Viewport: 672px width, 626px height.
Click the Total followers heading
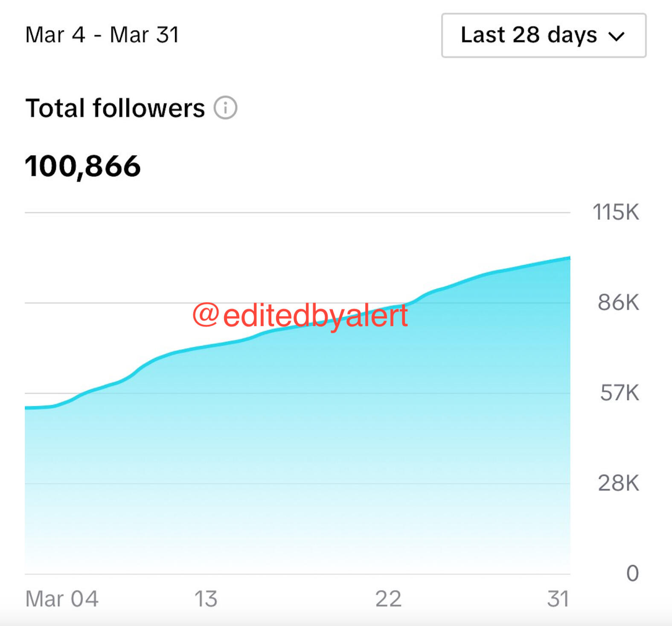coord(115,108)
